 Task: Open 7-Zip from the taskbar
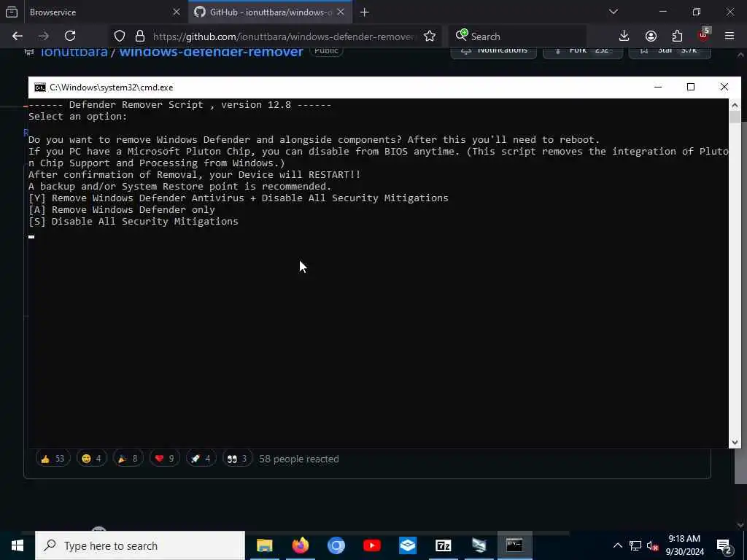(443, 545)
